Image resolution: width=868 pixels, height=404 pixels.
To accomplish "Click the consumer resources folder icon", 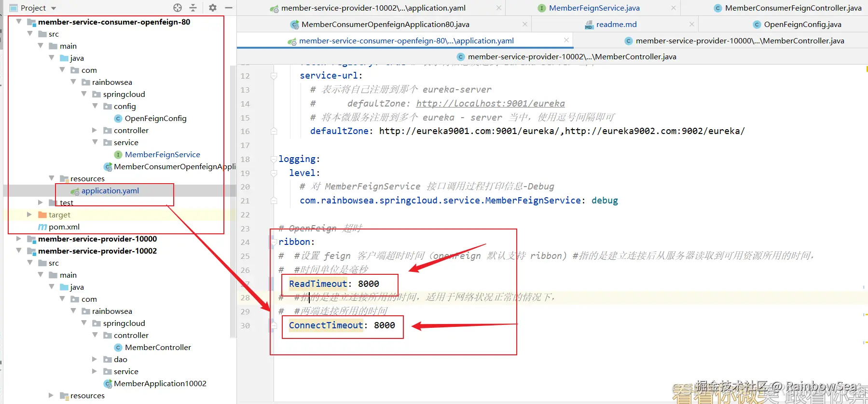I will point(64,178).
